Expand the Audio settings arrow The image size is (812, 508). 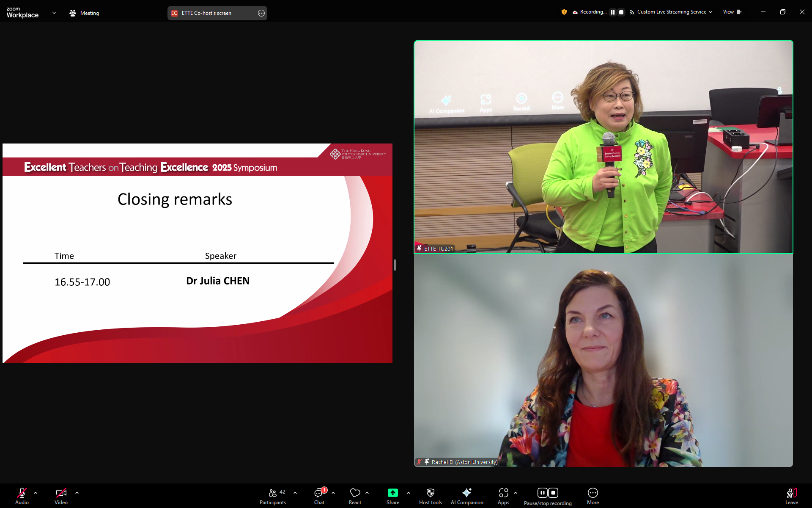[x=36, y=493]
